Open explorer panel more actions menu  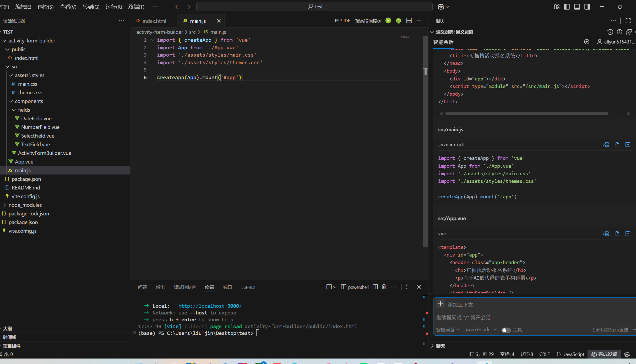point(121,21)
